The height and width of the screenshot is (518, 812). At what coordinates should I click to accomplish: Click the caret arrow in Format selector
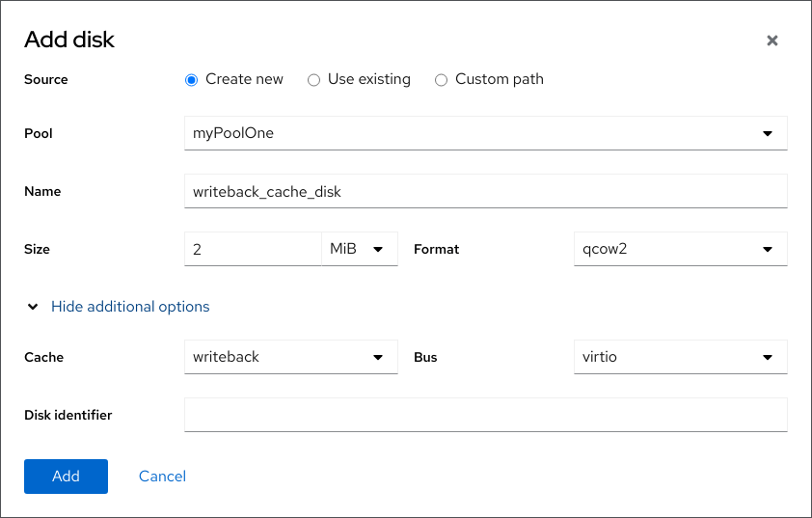click(x=768, y=249)
